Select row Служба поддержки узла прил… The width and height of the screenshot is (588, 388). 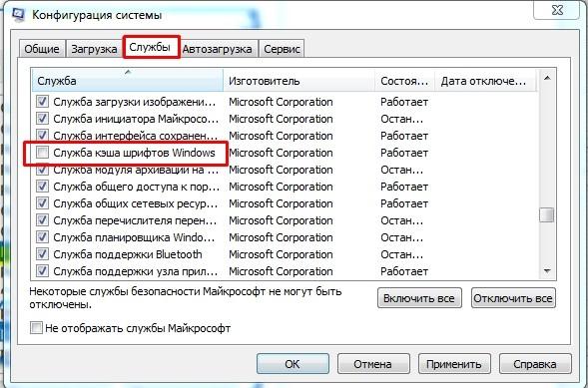tap(285, 271)
